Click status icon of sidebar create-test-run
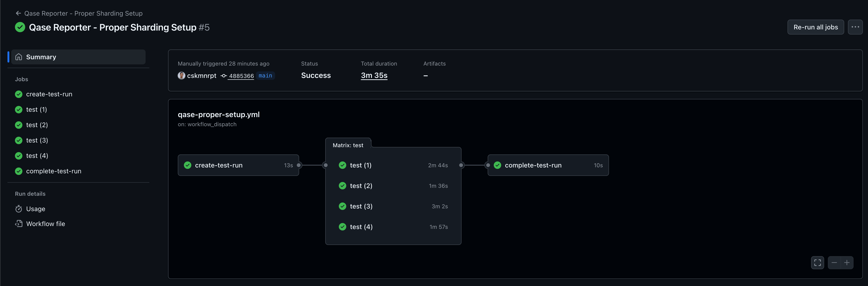Image resolution: width=868 pixels, height=286 pixels. coord(19,94)
